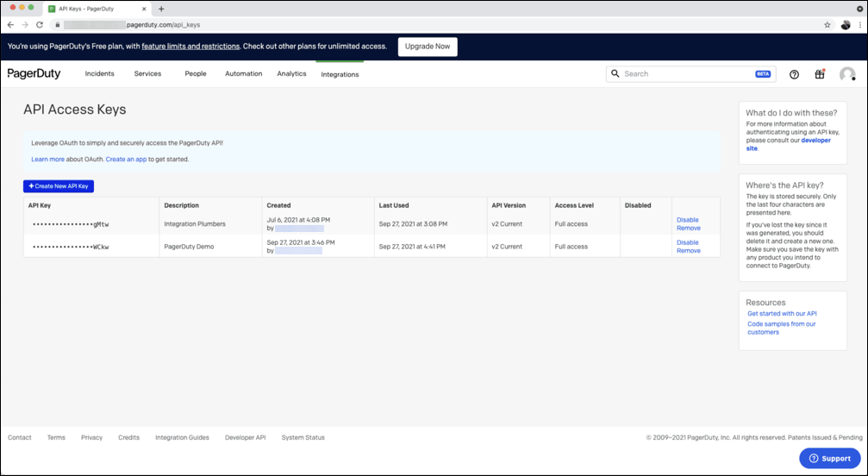
Task: Reload the page with the refresh icon
Action: [x=40, y=25]
